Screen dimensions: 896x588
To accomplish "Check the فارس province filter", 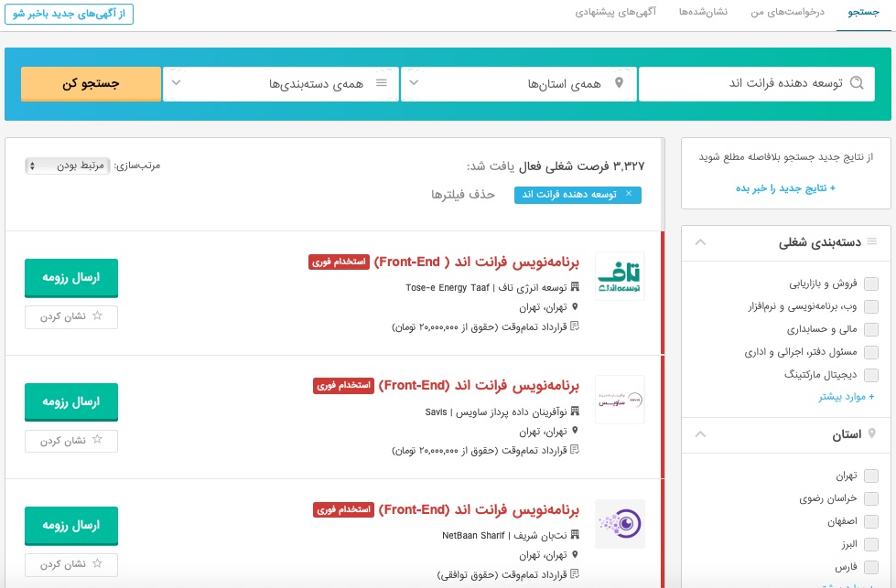I will [x=871, y=567].
